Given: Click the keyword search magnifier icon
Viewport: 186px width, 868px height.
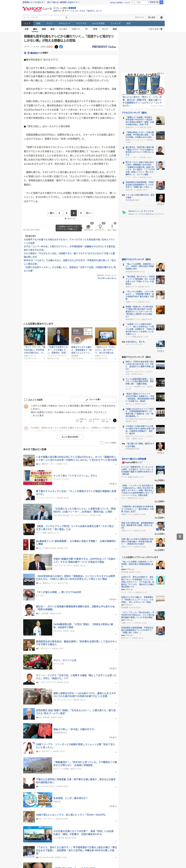Looking at the screenshot, I should pos(66,18).
